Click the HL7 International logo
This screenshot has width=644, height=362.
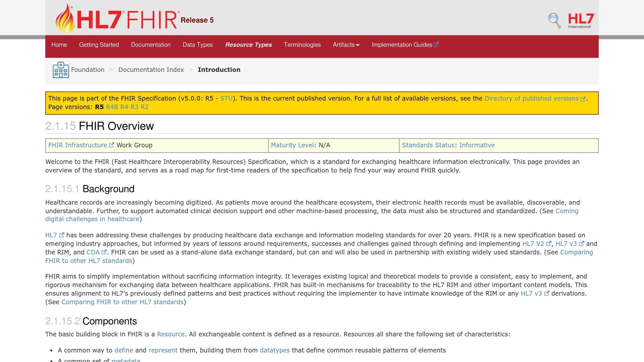[x=581, y=21]
